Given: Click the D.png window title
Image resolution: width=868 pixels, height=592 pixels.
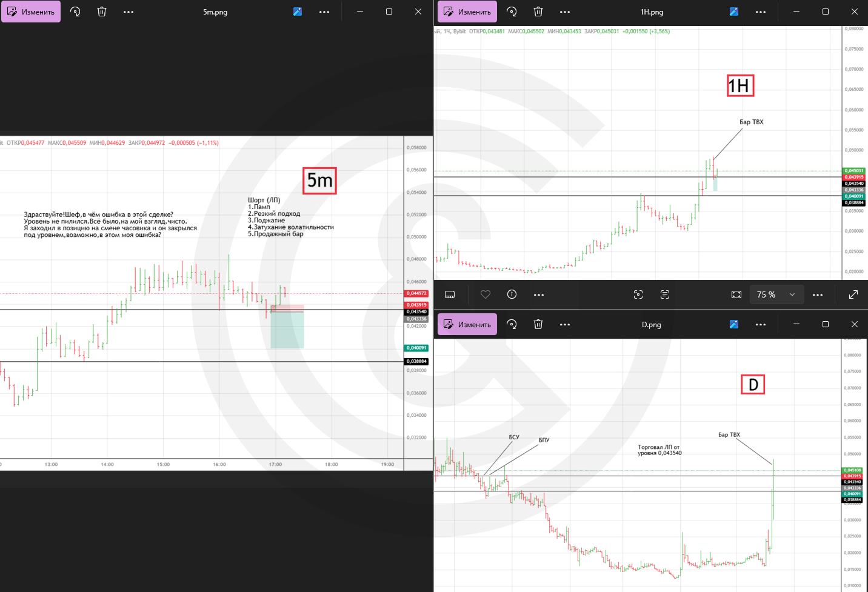Looking at the screenshot, I should coord(652,325).
